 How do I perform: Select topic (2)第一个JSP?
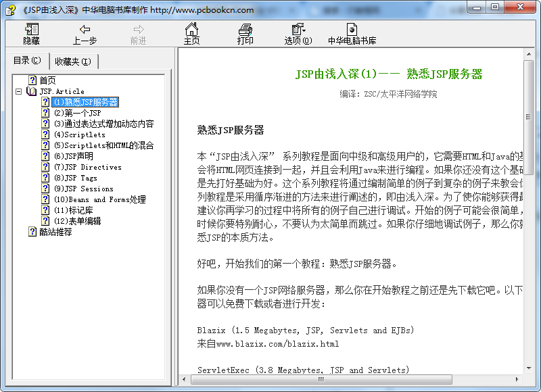[x=77, y=113]
